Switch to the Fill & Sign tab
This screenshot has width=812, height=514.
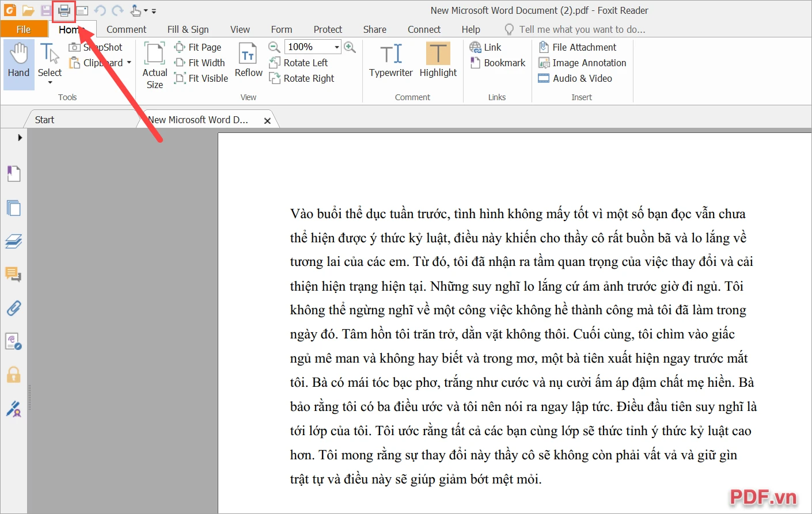pyautogui.click(x=188, y=29)
